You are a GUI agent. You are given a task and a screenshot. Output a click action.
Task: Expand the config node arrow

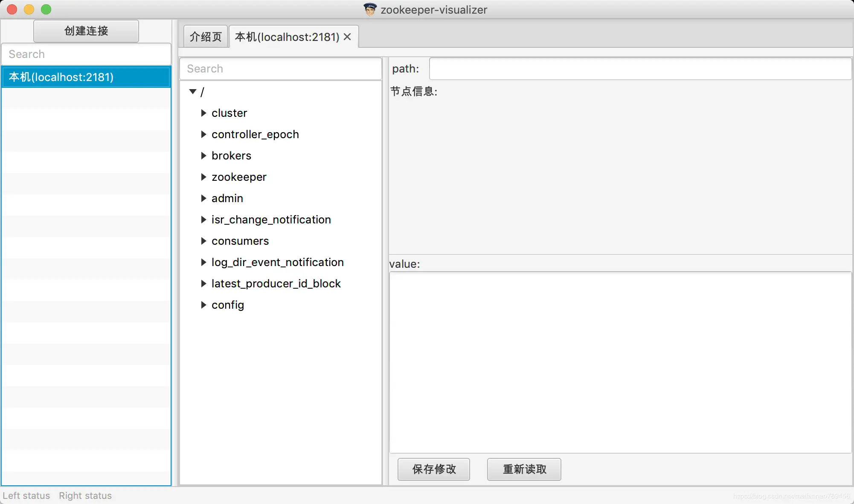click(x=203, y=305)
